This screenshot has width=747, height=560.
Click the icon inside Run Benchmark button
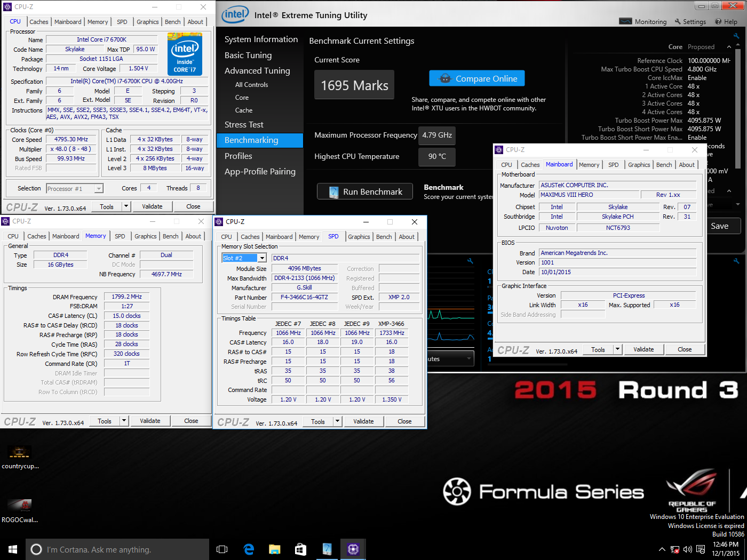click(334, 192)
